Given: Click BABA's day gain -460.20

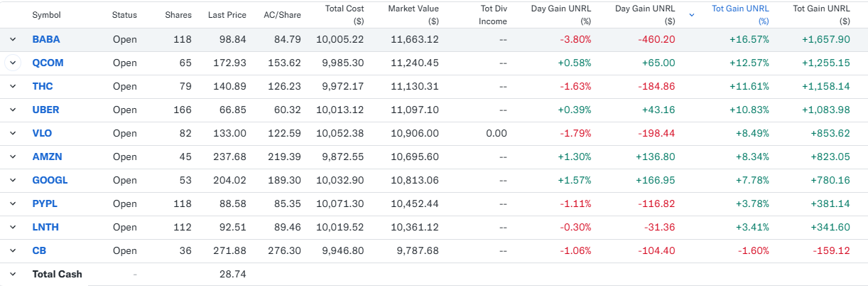Looking at the screenshot, I should click(656, 40).
